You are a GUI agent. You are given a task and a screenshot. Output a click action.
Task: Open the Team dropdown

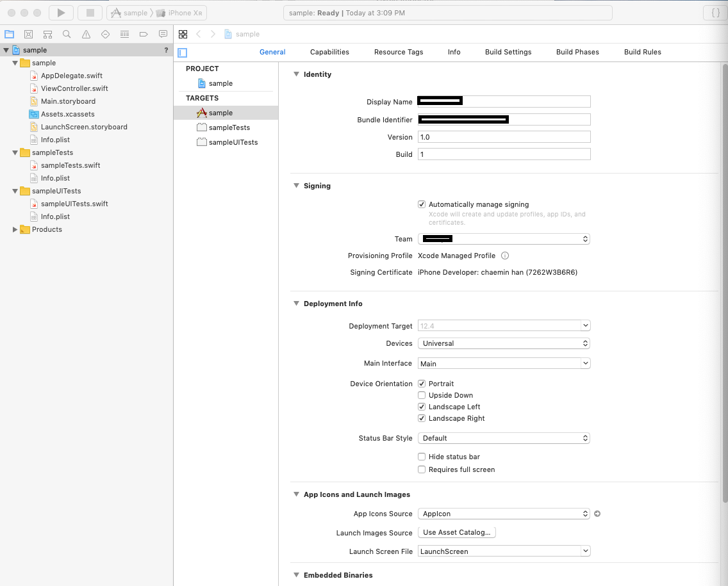(x=504, y=239)
